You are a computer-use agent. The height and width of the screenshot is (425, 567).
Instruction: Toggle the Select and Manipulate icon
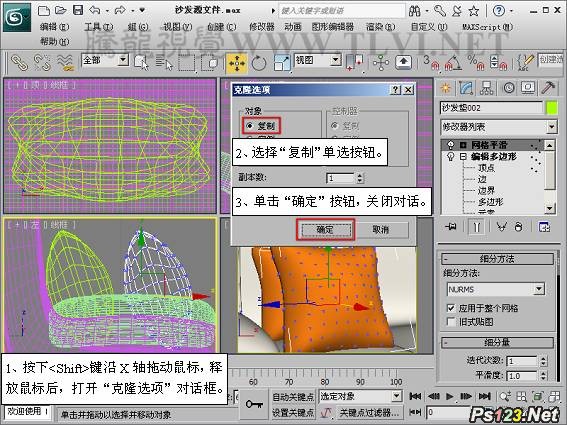point(381,63)
